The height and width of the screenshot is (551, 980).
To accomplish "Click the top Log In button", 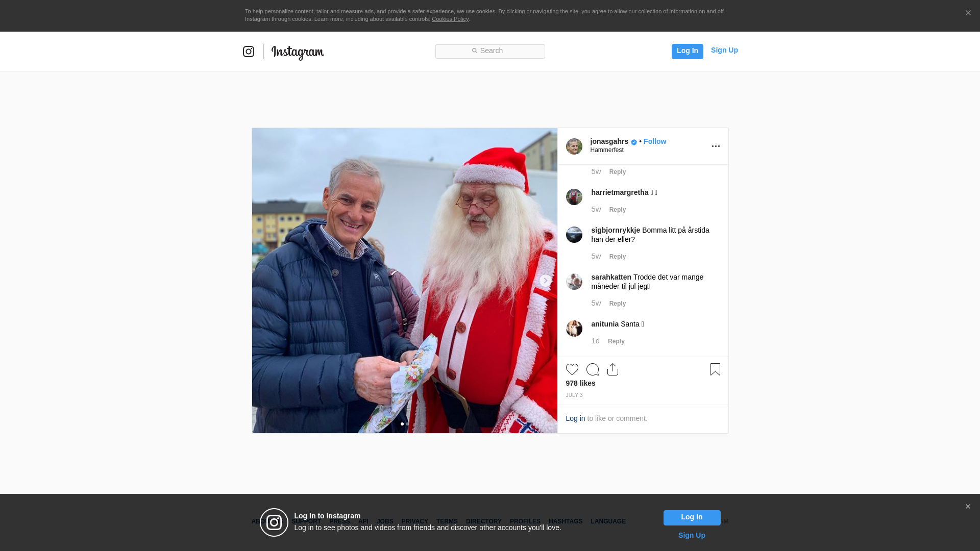I will pos(688,51).
